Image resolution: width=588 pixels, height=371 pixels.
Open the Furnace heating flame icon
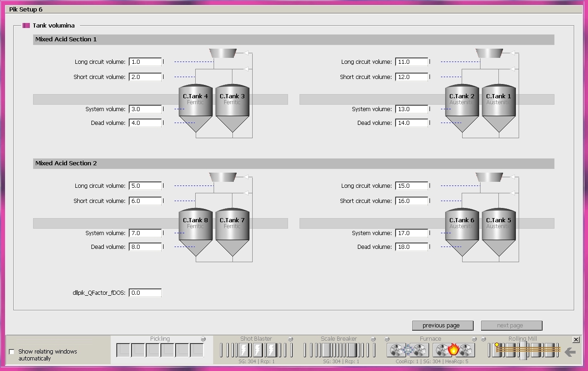tap(453, 350)
